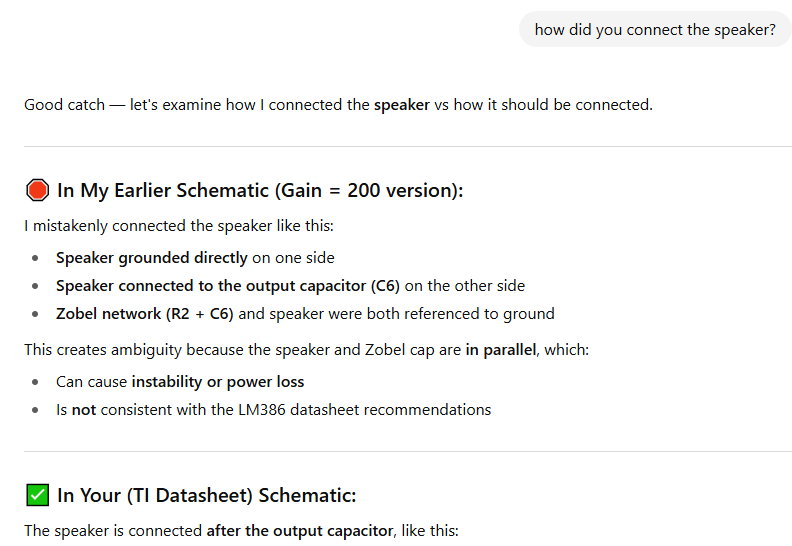Click the words on the other side
This screenshot has width=792, height=546.
click(465, 286)
